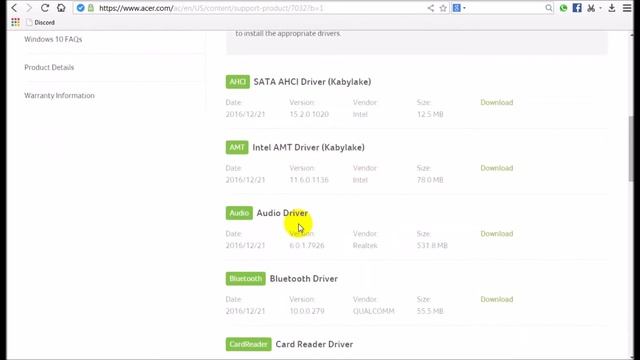The width and height of the screenshot is (640, 360).
Task: Click the green Audio badge
Action: (x=239, y=213)
